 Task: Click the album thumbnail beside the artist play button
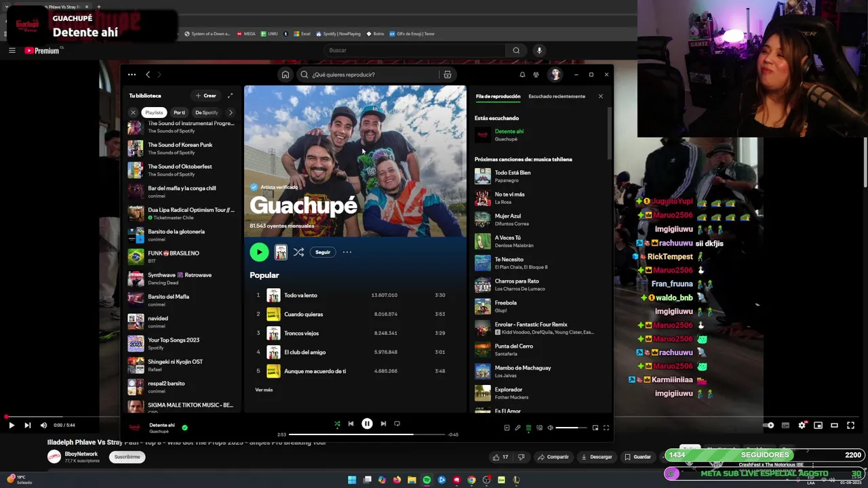[281, 252]
